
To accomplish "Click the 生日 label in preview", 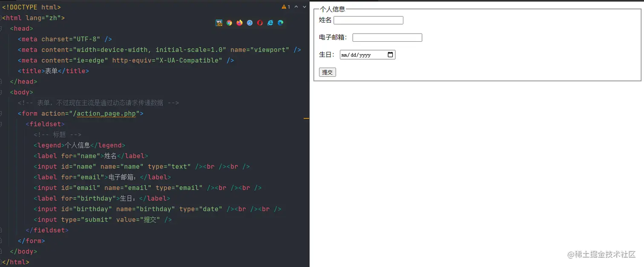I will (x=327, y=54).
